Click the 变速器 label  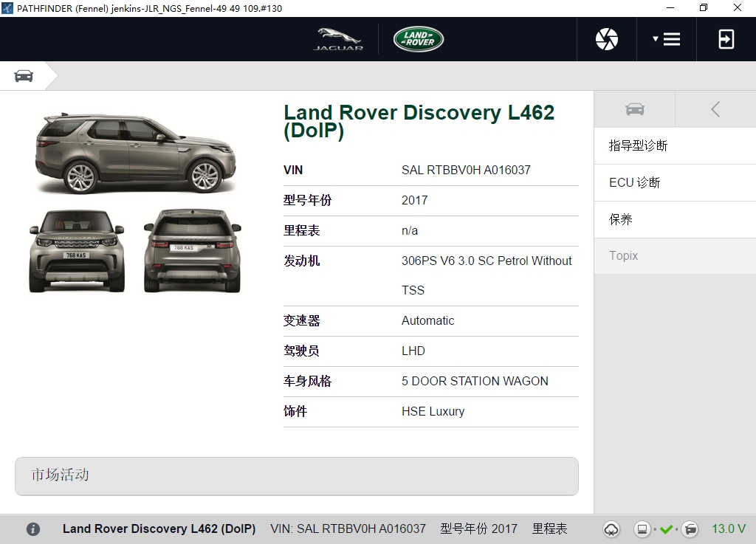(301, 321)
